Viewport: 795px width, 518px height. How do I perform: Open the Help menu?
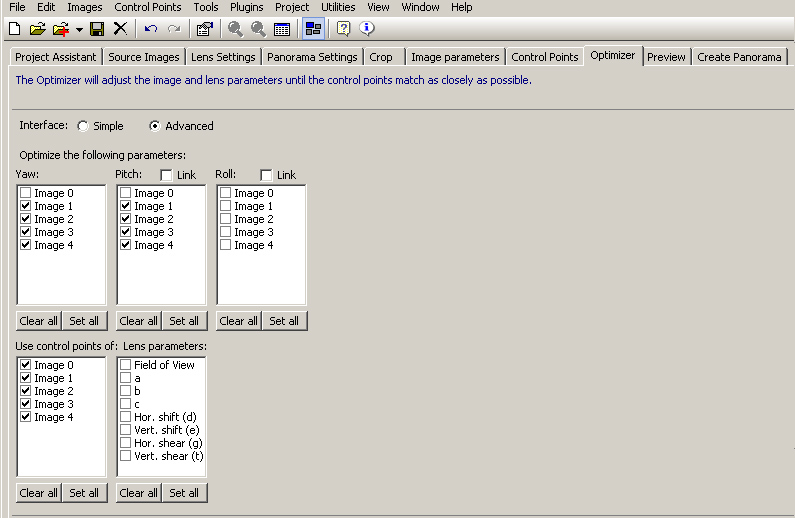tap(461, 7)
